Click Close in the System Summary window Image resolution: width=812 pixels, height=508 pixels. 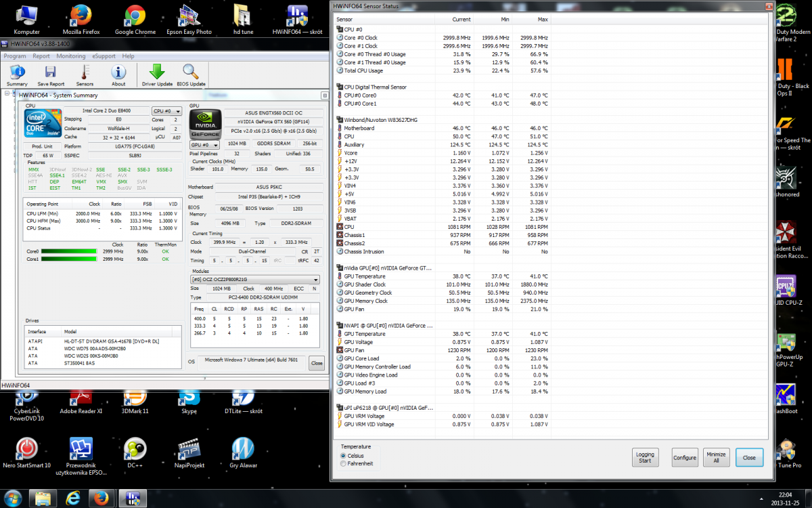pyautogui.click(x=317, y=363)
